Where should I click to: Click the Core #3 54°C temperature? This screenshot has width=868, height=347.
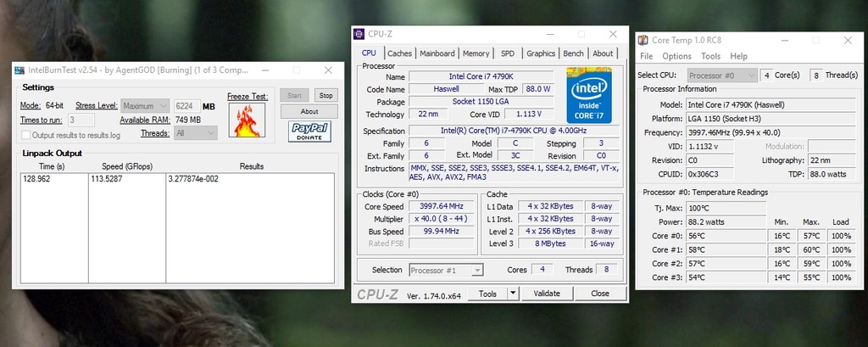(x=726, y=277)
